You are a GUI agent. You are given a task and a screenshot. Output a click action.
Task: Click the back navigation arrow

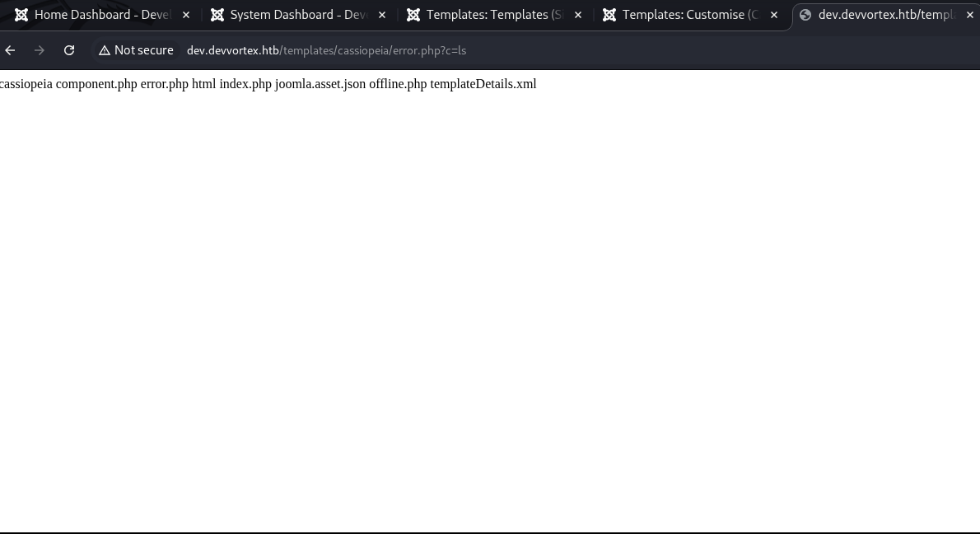point(10,50)
